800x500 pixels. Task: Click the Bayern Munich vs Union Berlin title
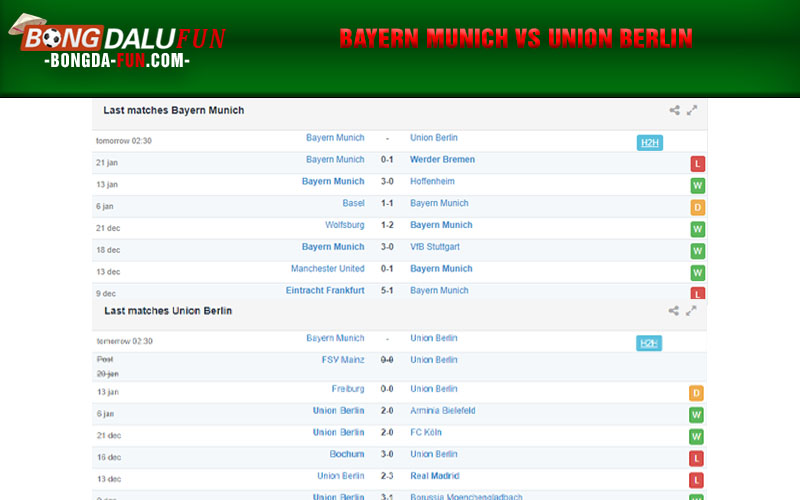tap(516, 38)
